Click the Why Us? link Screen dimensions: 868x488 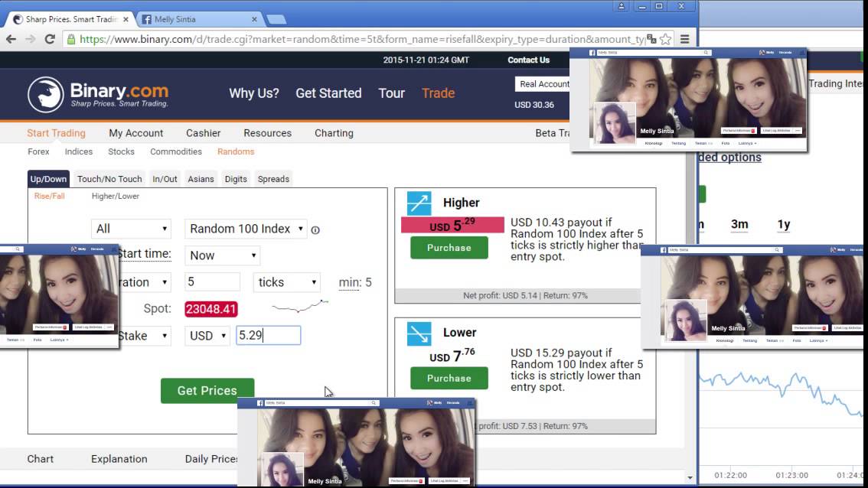click(x=254, y=93)
